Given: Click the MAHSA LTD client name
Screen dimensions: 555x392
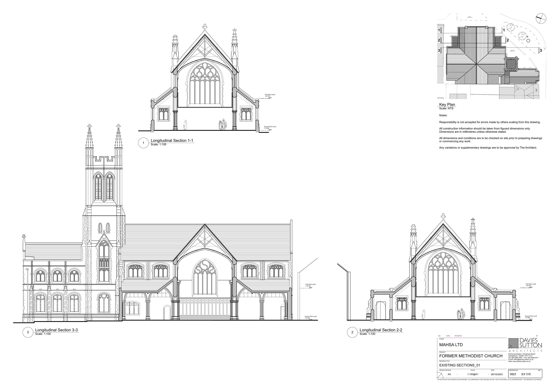Looking at the screenshot, I should pos(451,345).
